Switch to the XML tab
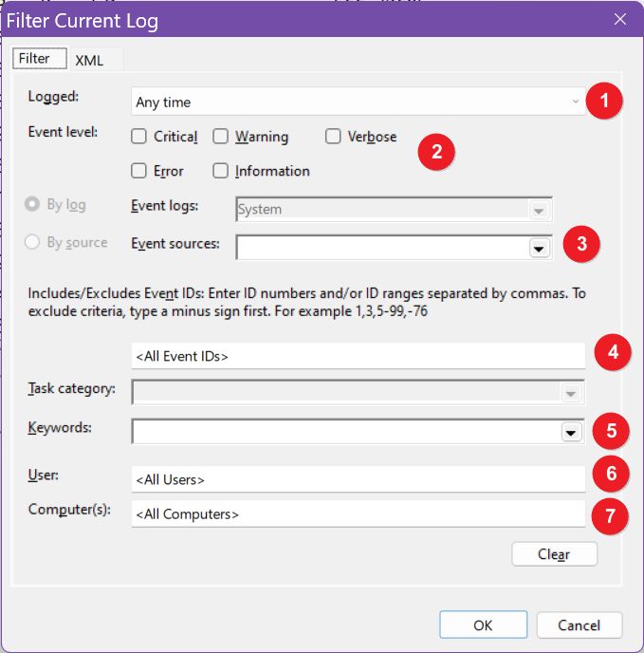The width and height of the screenshot is (644, 653). pos(89,61)
